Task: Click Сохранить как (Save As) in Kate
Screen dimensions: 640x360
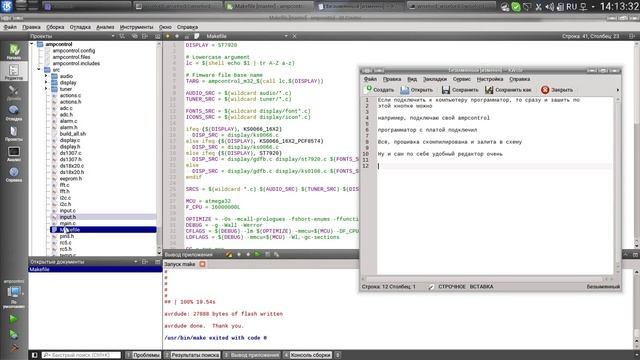Action: (x=508, y=89)
